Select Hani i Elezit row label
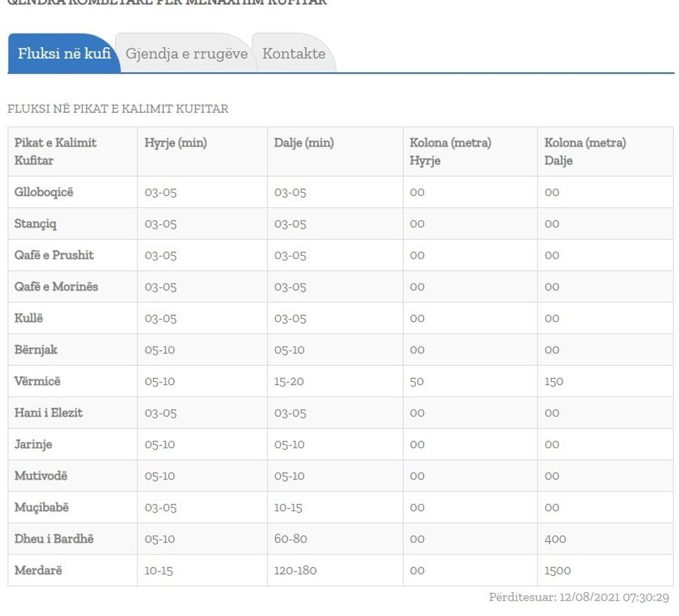Image resolution: width=679 pixels, height=616 pixels. [48, 413]
